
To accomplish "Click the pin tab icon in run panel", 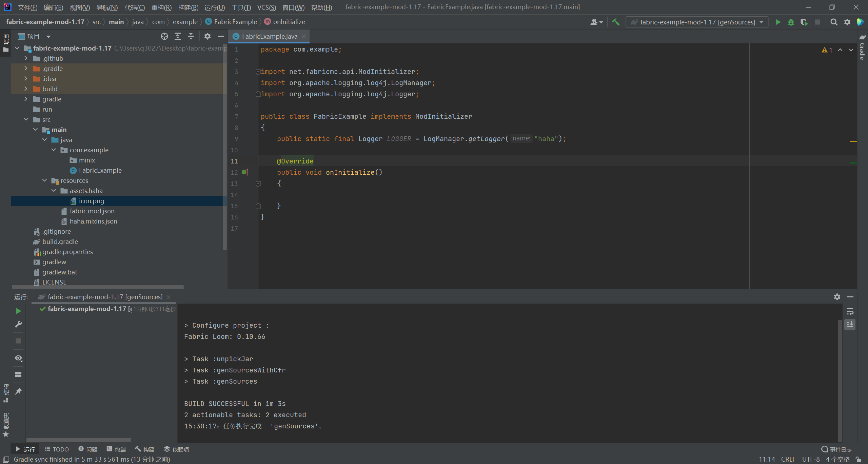I will pos(18,391).
